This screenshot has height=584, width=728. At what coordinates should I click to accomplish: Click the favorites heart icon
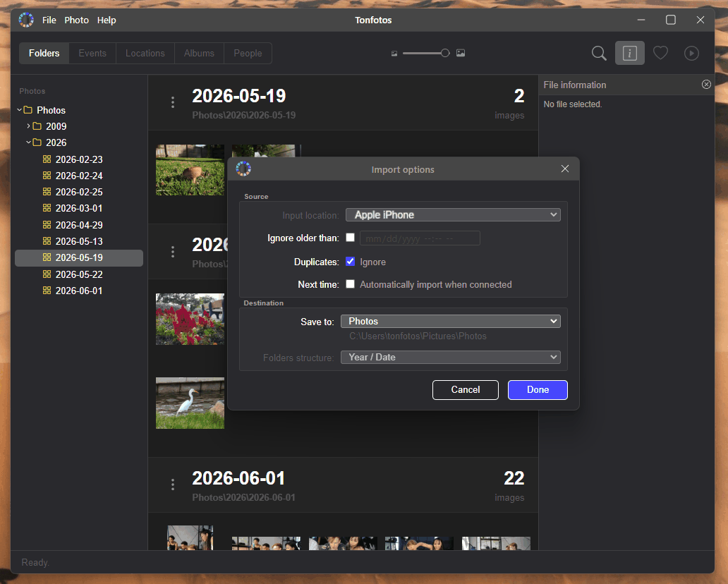point(660,53)
